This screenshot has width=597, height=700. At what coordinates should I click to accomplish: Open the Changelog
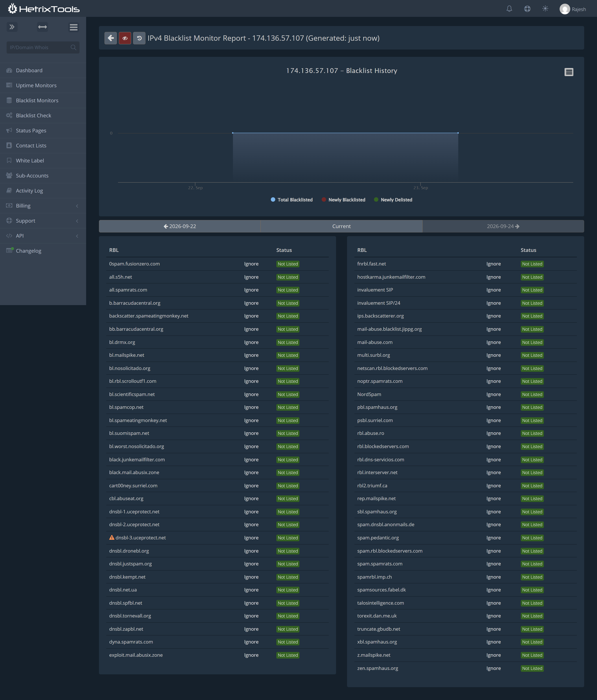(43, 251)
